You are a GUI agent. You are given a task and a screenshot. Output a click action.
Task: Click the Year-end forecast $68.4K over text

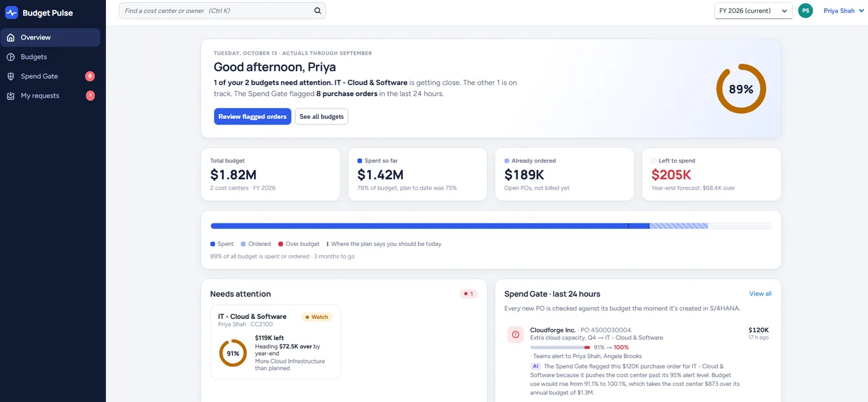click(693, 188)
